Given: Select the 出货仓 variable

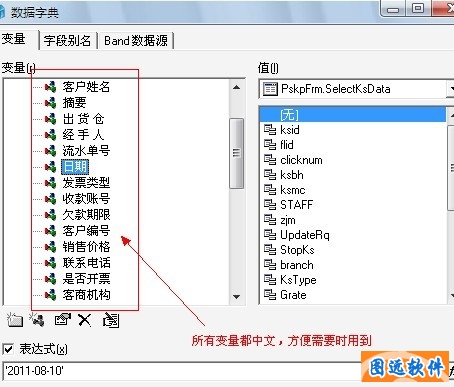Looking at the screenshot, I should click(x=84, y=119).
